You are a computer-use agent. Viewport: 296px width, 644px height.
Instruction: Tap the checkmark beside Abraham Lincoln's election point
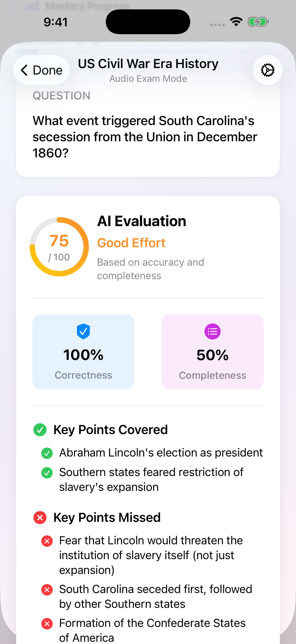coord(47,453)
